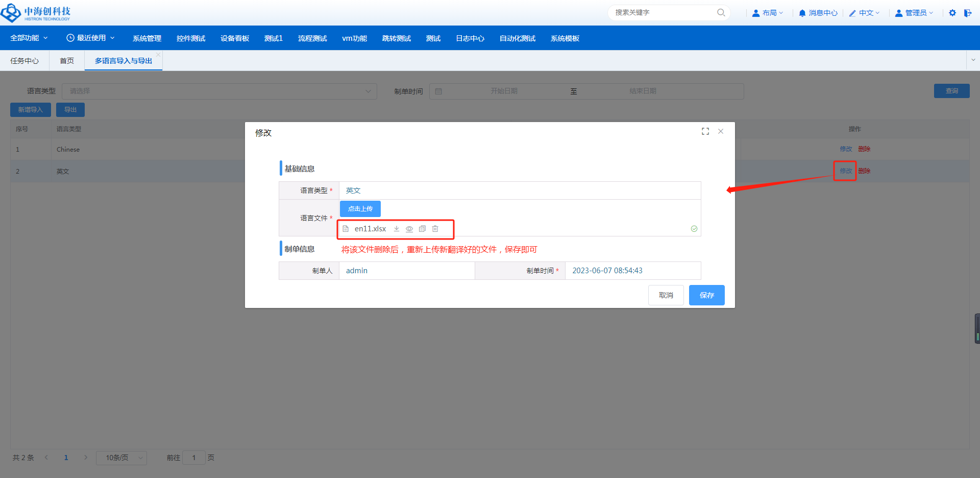Open the 系统管理 menu
Image resolution: width=980 pixels, height=478 pixels.
[x=147, y=38]
